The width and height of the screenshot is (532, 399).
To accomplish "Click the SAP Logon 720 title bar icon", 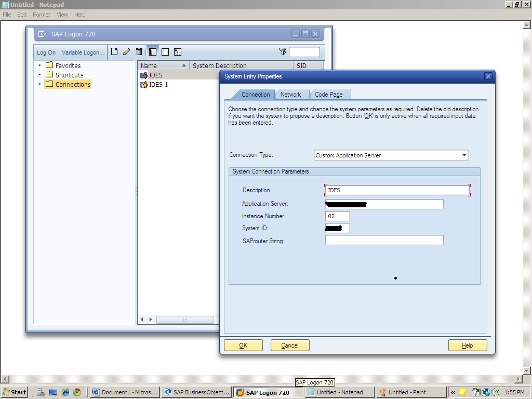I will pos(42,34).
